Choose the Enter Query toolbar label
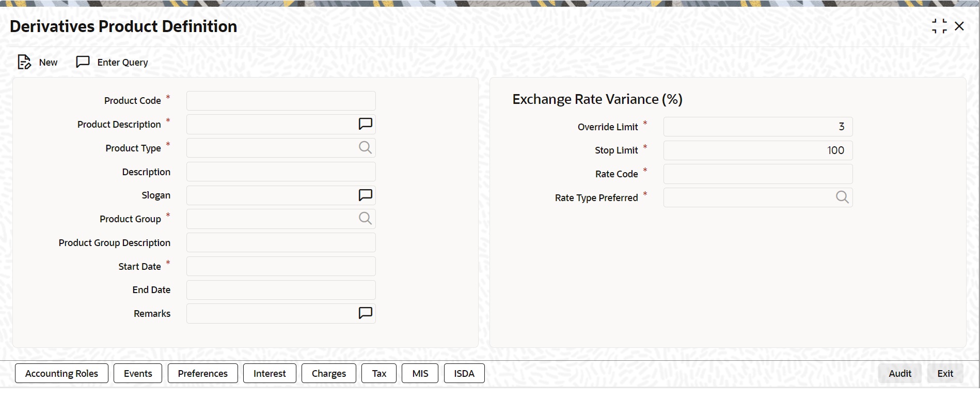This screenshot has height=397, width=980. tap(122, 63)
